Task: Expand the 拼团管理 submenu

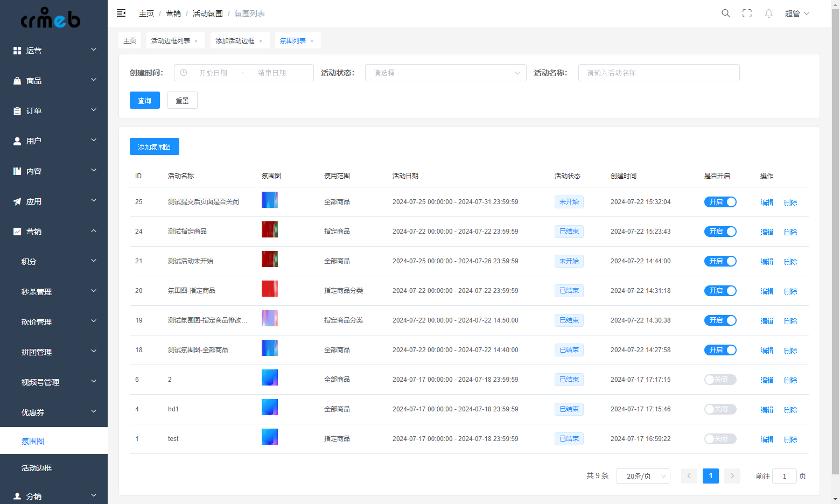Action: pos(54,352)
